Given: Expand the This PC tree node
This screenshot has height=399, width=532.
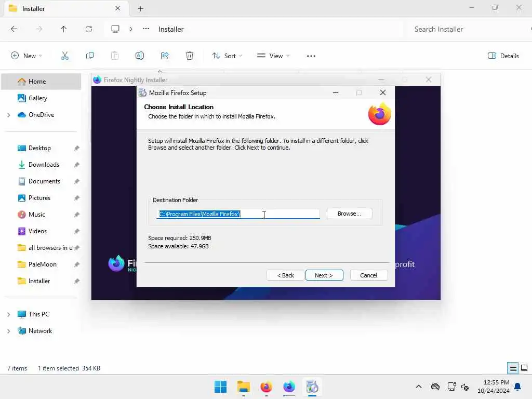Looking at the screenshot, I should 9,314.
